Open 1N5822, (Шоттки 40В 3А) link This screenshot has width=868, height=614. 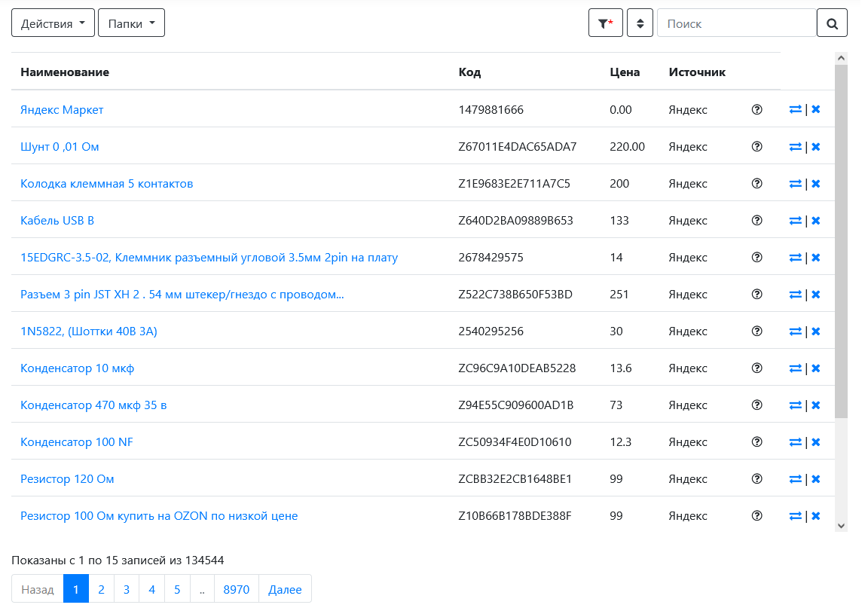click(x=89, y=331)
